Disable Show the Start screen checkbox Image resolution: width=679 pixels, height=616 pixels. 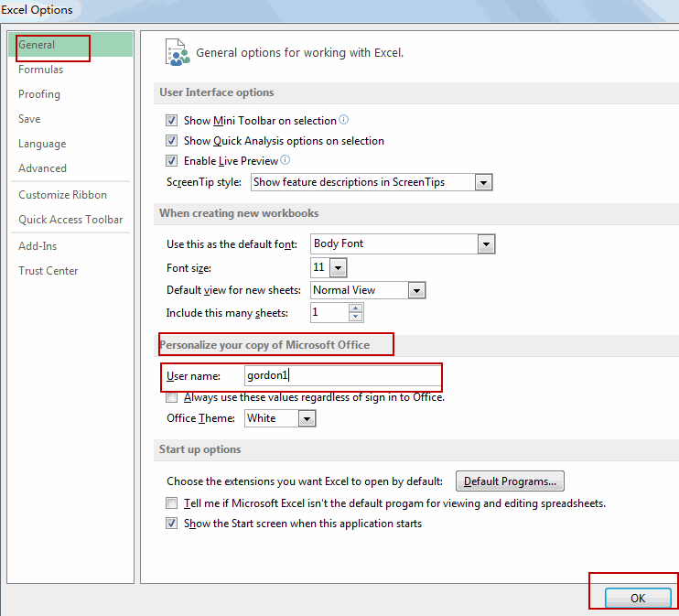(x=171, y=524)
